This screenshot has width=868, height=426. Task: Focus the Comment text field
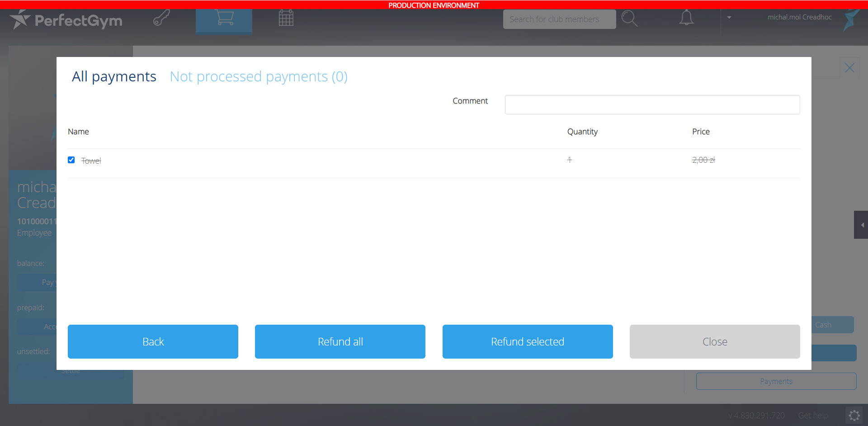point(652,104)
